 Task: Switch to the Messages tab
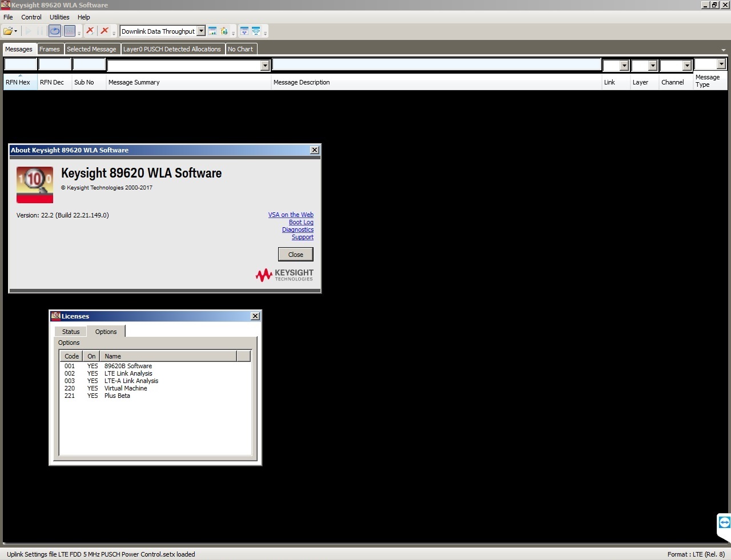19,49
